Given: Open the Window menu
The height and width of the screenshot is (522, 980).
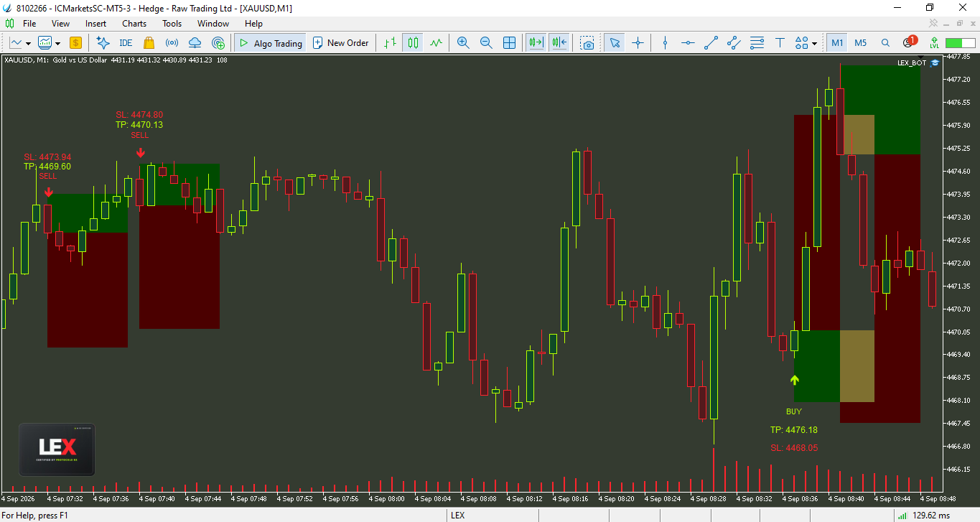Looking at the screenshot, I should coord(213,24).
